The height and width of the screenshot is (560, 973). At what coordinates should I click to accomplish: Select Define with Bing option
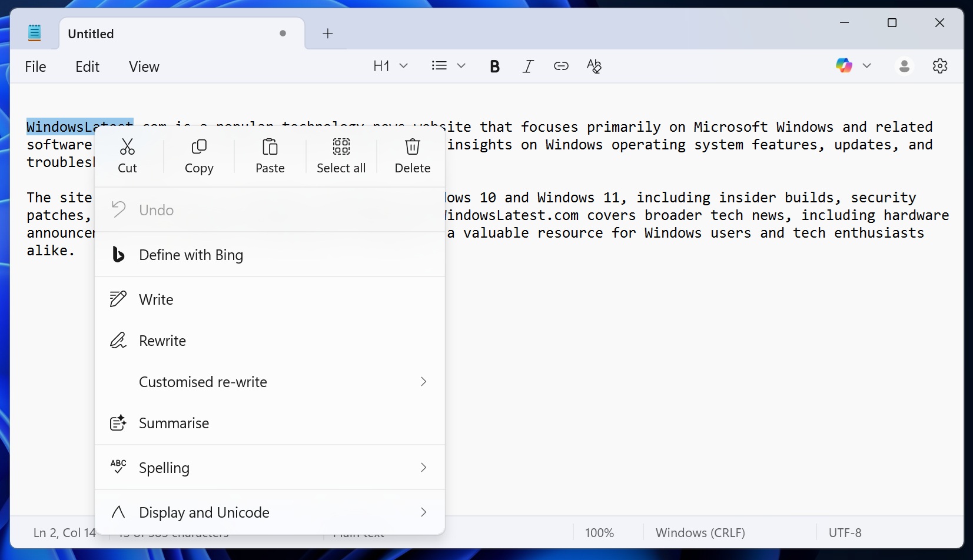[x=191, y=255]
